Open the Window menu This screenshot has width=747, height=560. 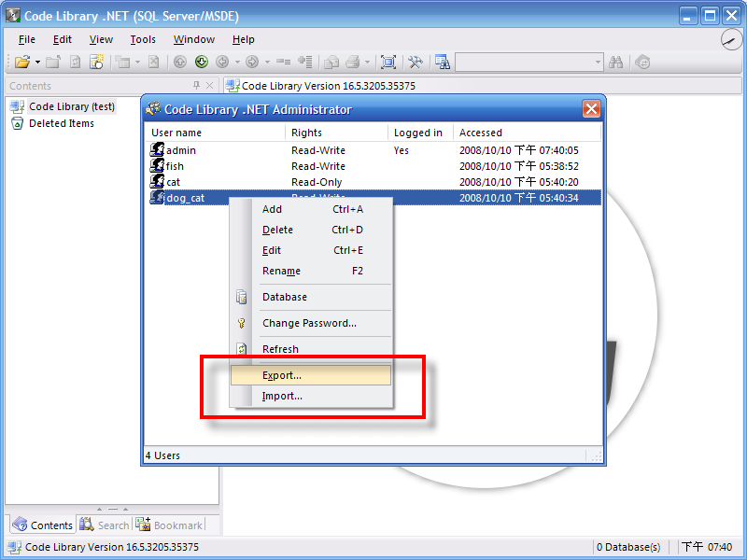(194, 39)
